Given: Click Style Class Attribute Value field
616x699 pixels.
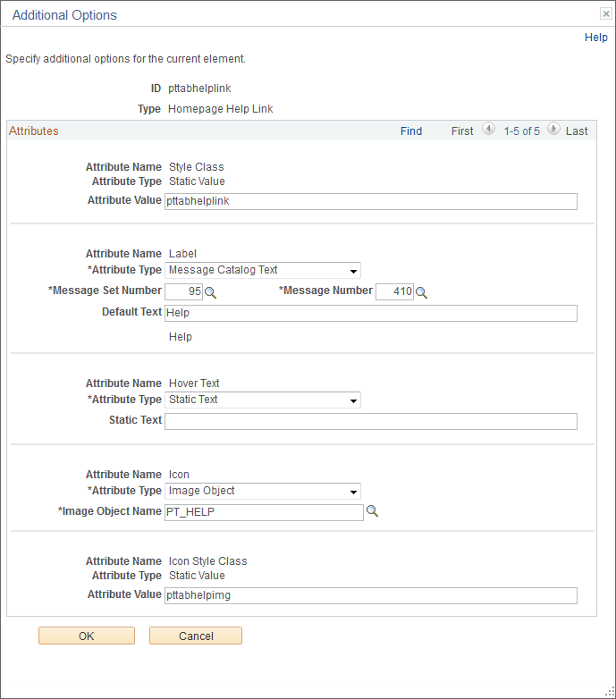Looking at the screenshot, I should coord(371,201).
